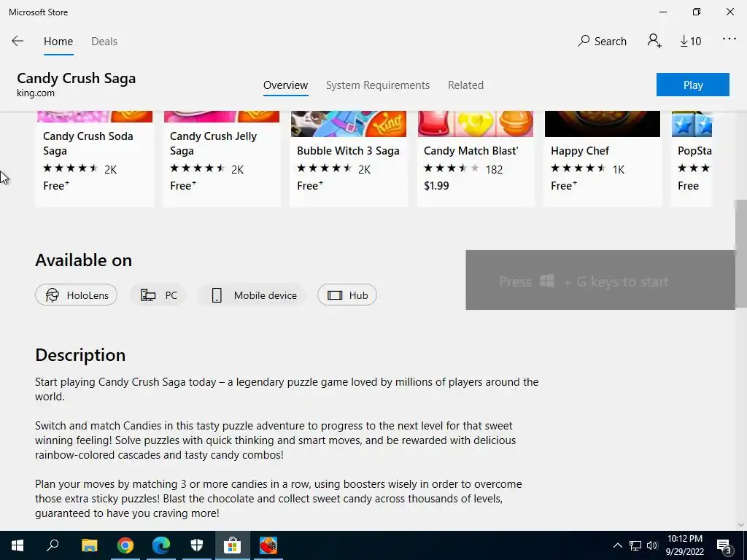Open Happy Chef card
Viewport: 747px width, 560px height.
(603, 159)
